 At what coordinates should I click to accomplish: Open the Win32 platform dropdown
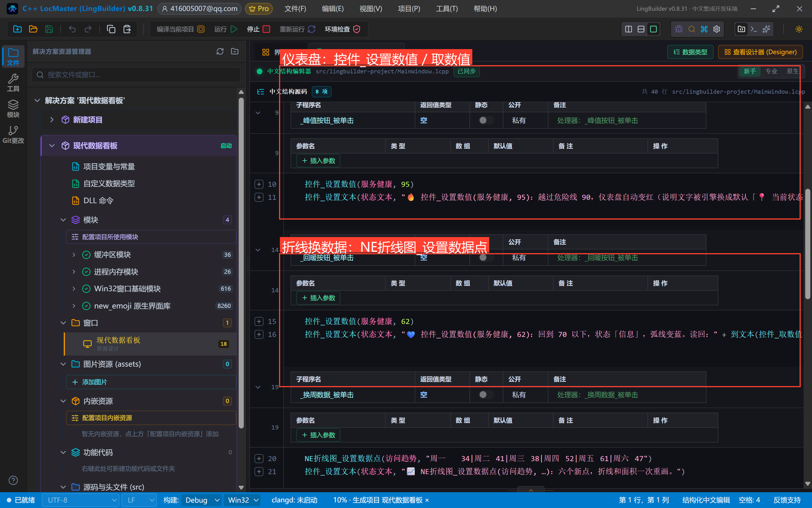[243, 500]
